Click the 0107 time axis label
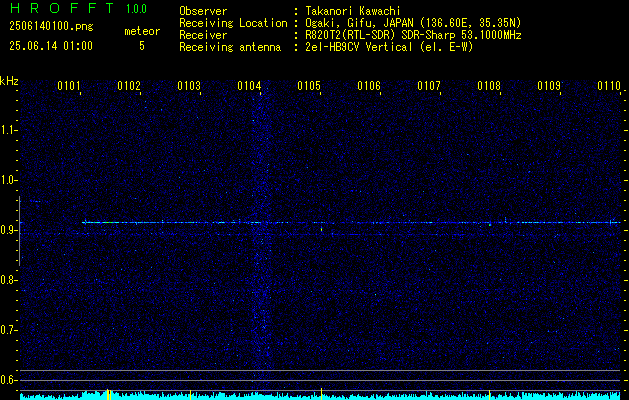The height and width of the screenshot is (400, 629). 429,86
